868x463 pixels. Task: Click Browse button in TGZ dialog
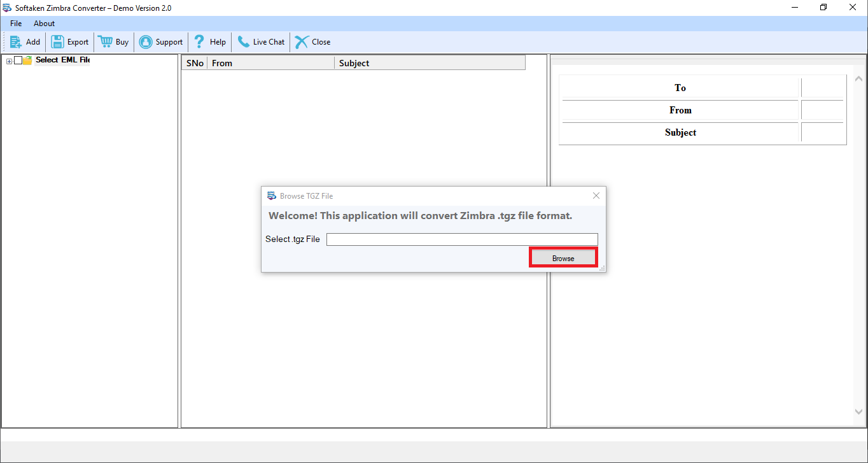pyautogui.click(x=563, y=258)
